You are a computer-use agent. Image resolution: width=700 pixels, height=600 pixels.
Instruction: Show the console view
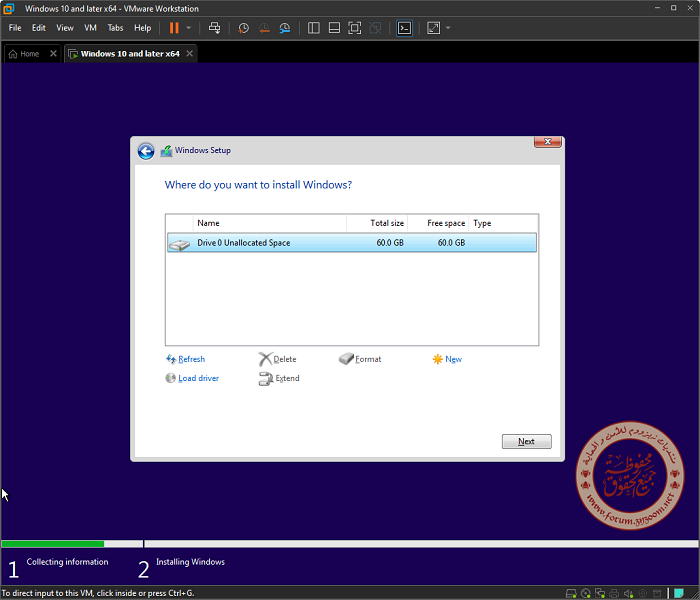pyautogui.click(x=404, y=28)
